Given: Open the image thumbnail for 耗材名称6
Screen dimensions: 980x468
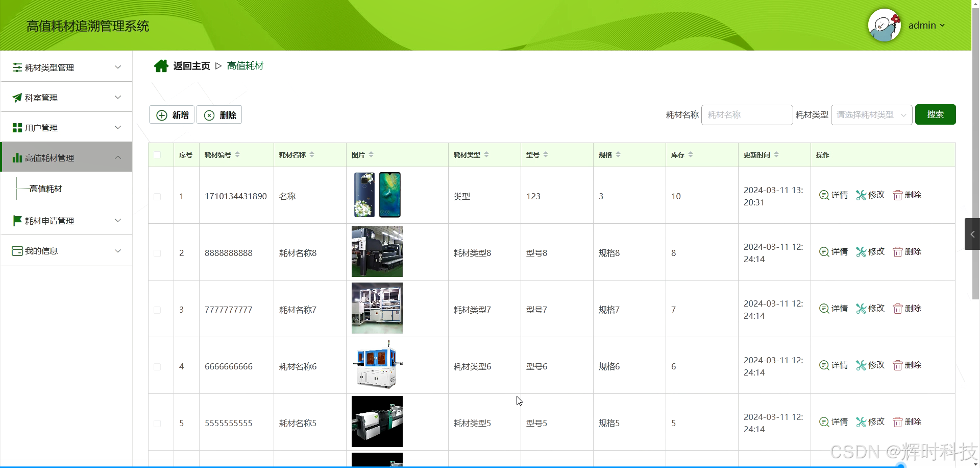Looking at the screenshot, I should [x=377, y=365].
